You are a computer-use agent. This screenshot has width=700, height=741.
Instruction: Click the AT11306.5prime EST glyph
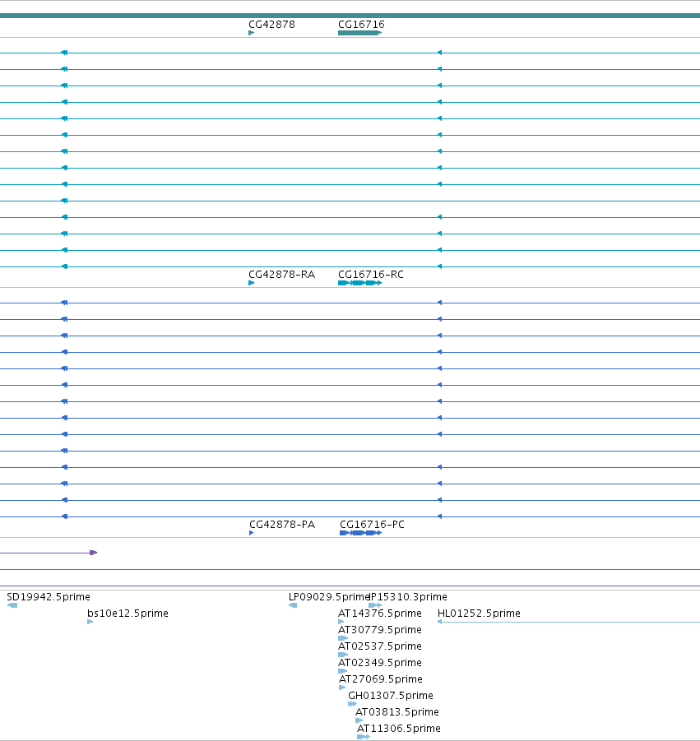pos(364,737)
